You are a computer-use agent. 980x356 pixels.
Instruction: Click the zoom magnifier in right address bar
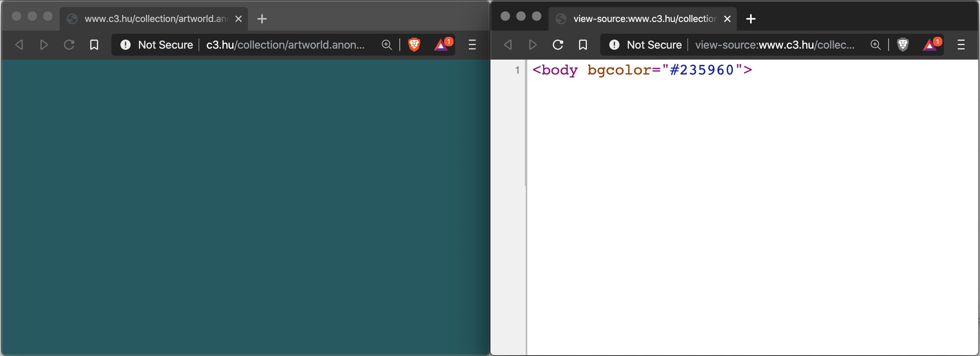[x=876, y=45]
